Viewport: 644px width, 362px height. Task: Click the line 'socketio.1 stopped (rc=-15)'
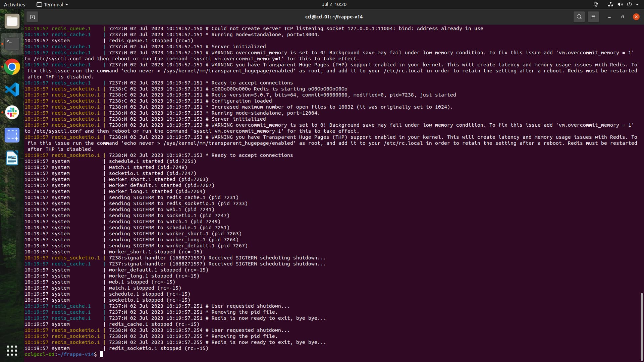[150, 300]
